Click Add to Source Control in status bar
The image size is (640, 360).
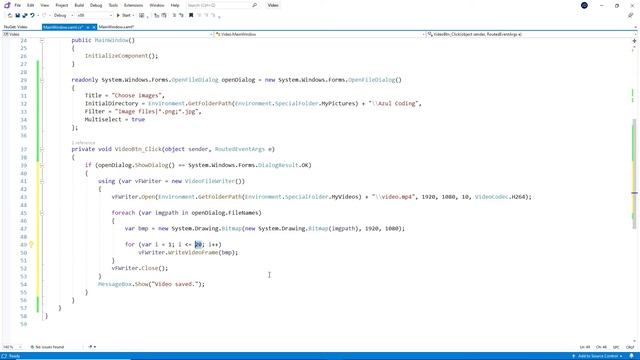point(598,356)
